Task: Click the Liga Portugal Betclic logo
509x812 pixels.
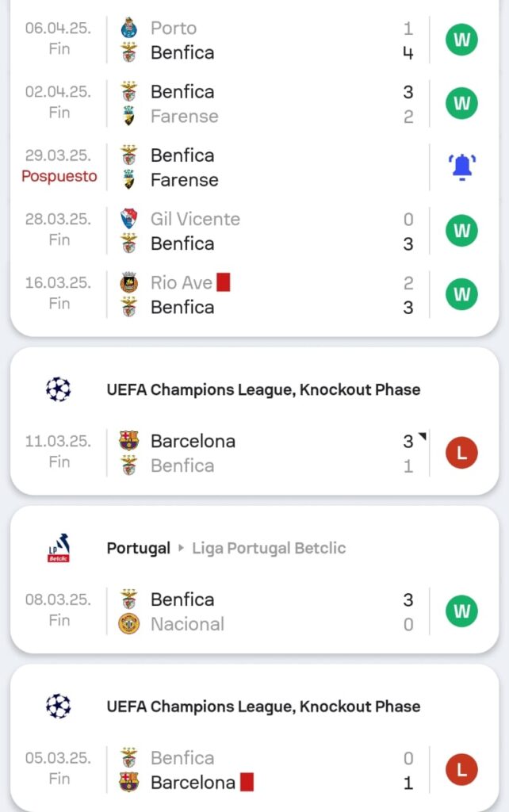Action: 58,548
